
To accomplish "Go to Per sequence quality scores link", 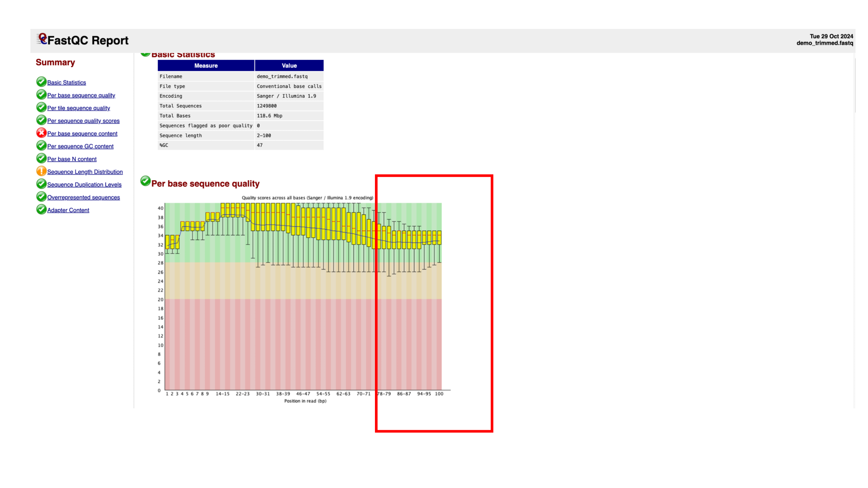I will pyautogui.click(x=83, y=121).
